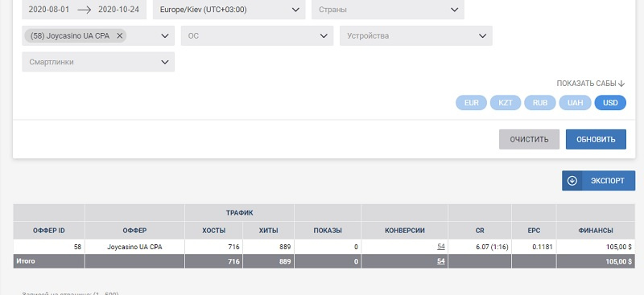The image size is (644, 295).
Task: Expand the offer dropdown with Joycasino UA CPA
Action: [165, 35]
